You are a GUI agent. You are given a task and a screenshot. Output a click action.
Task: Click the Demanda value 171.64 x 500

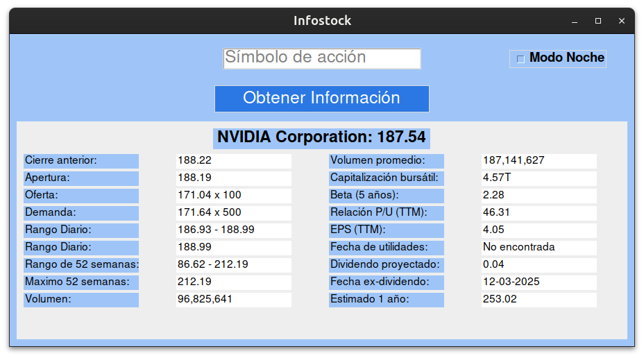[x=233, y=213]
